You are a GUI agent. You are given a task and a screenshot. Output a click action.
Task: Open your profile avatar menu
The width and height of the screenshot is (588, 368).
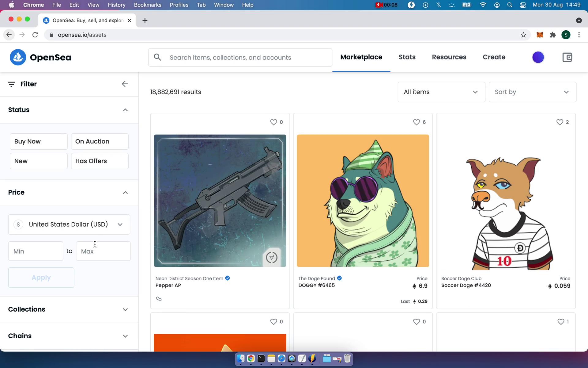pyautogui.click(x=538, y=57)
